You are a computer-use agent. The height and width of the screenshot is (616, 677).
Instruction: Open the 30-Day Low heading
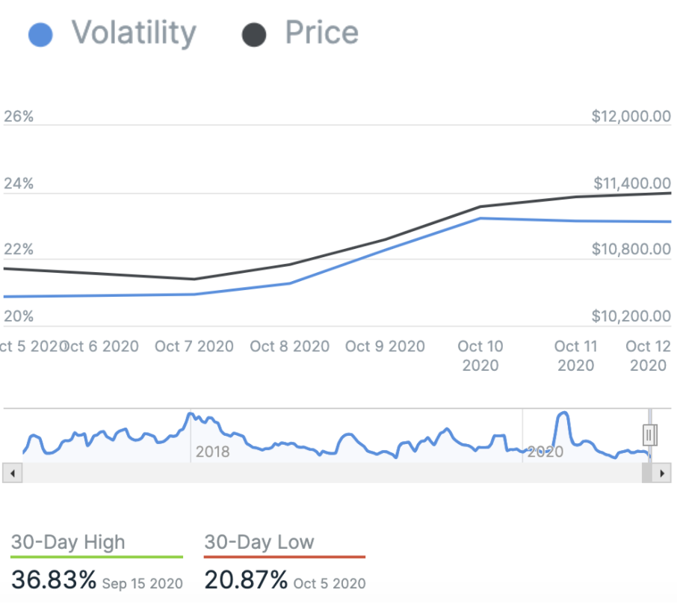(x=259, y=543)
